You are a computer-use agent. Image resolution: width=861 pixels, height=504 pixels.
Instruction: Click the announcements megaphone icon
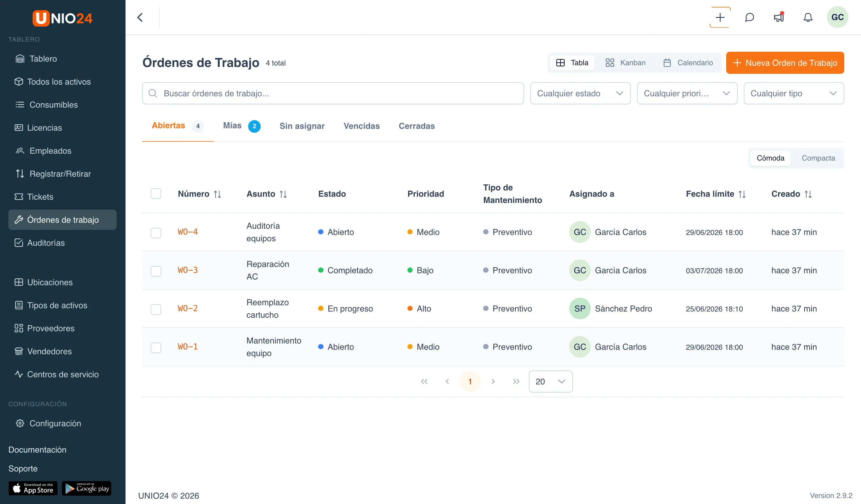[x=779, y=17]
